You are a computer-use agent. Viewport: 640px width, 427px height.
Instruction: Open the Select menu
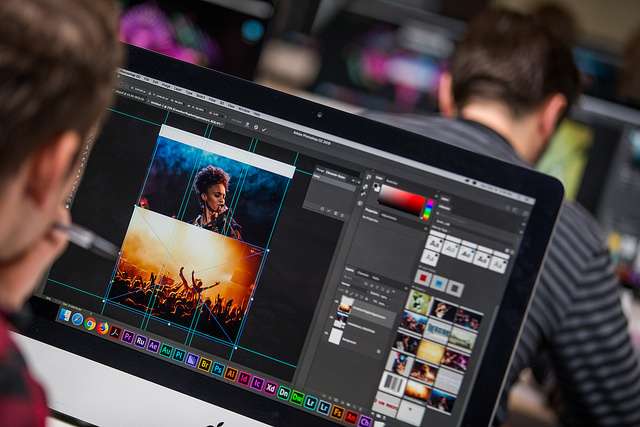tap(200, 96)
